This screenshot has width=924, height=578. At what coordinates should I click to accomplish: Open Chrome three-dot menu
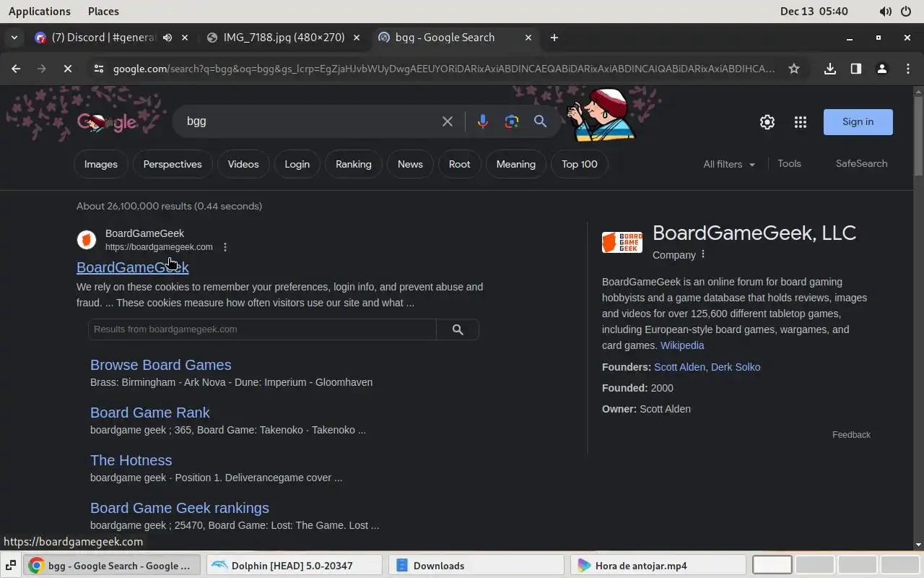907,69
